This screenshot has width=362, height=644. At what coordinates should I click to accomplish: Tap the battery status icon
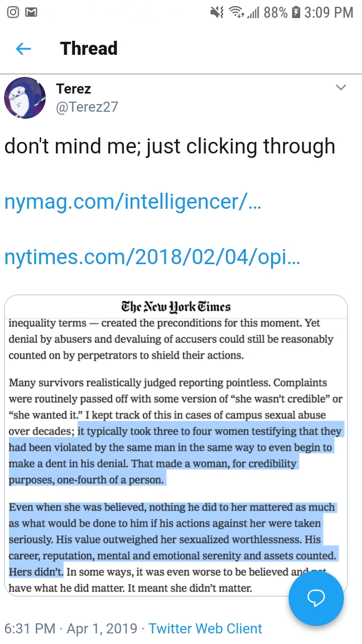296,13
